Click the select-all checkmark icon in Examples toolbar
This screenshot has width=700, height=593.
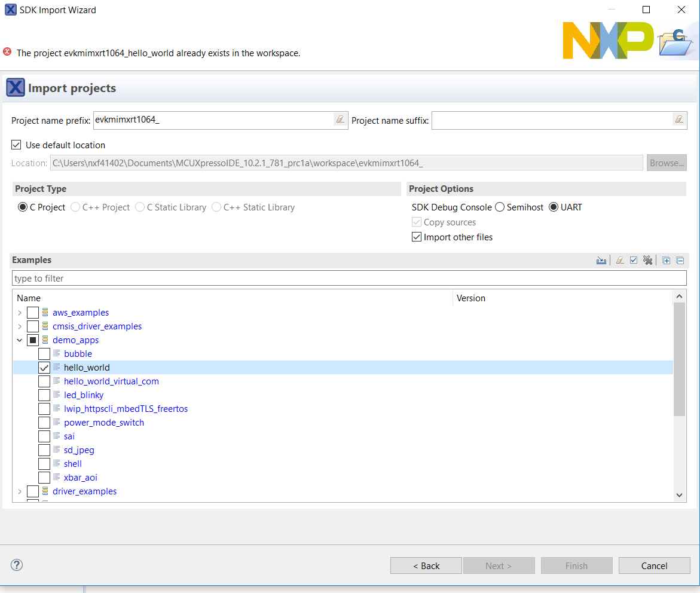pos(634,260)
